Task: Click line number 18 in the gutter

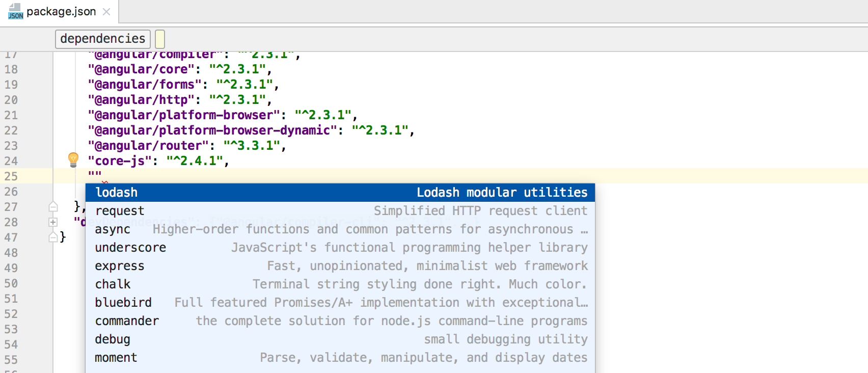Action: 11,69
